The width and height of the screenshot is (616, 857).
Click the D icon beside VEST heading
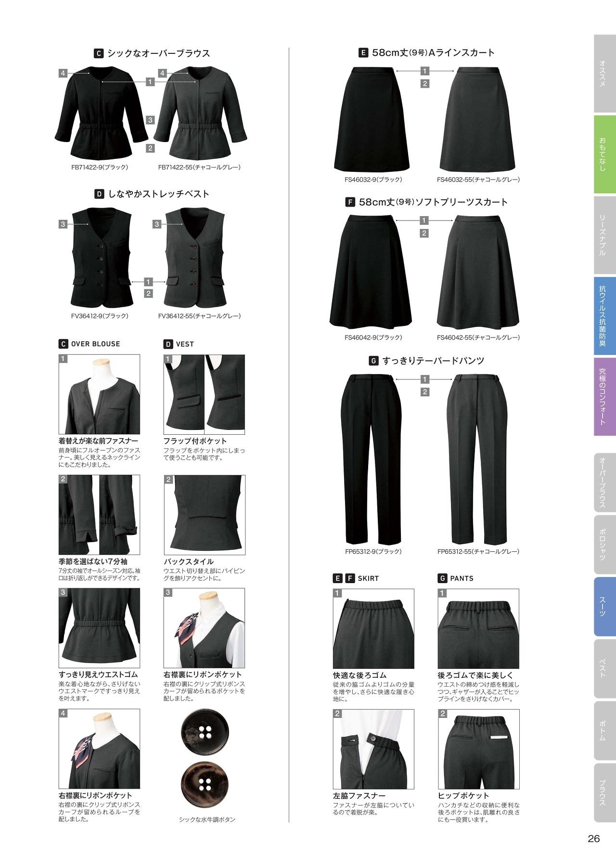click(x=168, y=344)
